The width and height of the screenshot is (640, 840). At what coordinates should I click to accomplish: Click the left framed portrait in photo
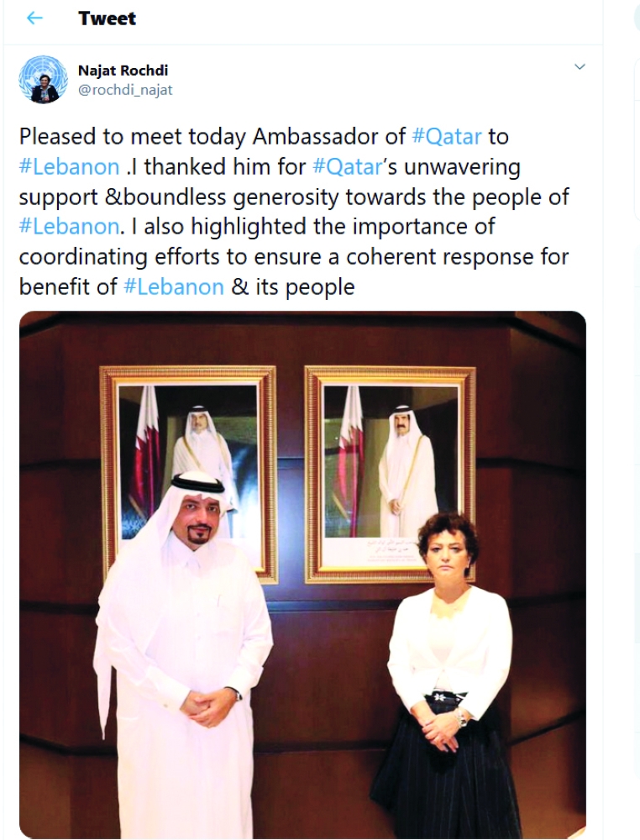click(x=188, y=472)
